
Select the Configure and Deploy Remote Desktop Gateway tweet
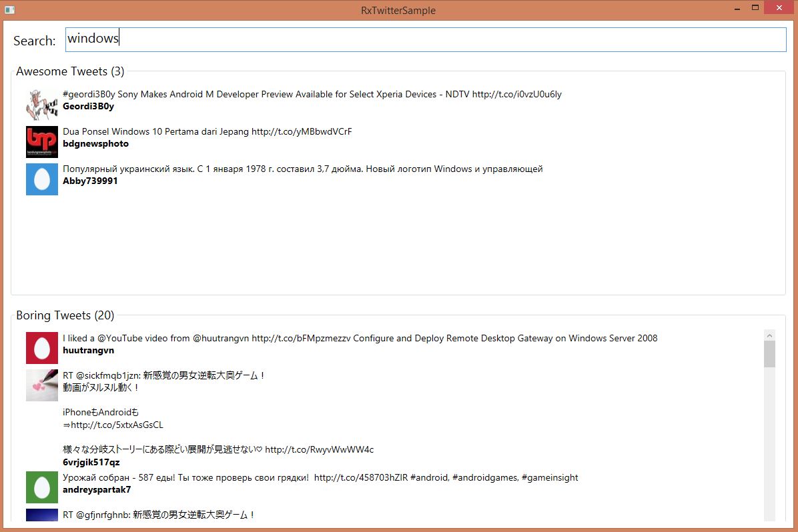click(360, 338)
